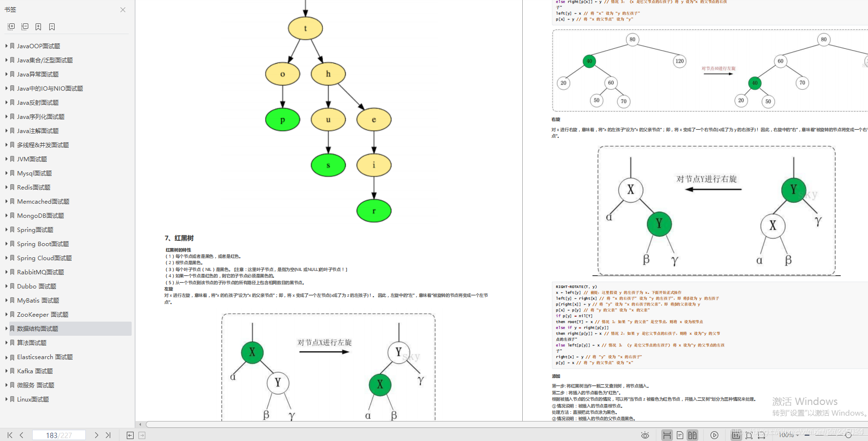
Task: Toggle two-page view mode icon
Action: [x=692, y=435]
